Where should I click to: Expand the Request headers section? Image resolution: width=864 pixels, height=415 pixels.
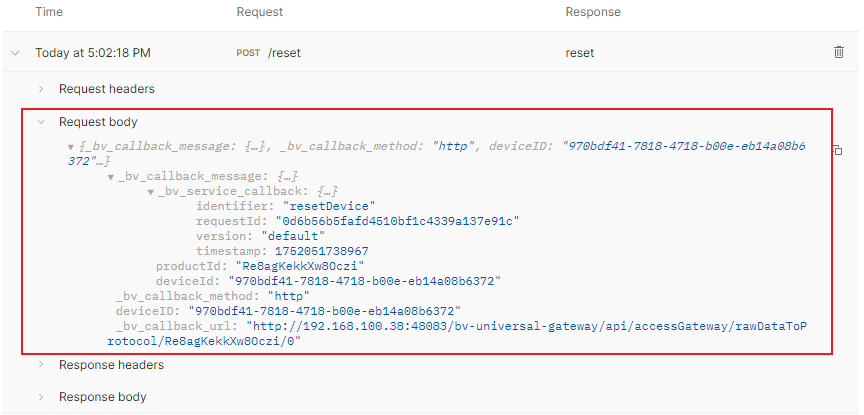coord(41,89)
